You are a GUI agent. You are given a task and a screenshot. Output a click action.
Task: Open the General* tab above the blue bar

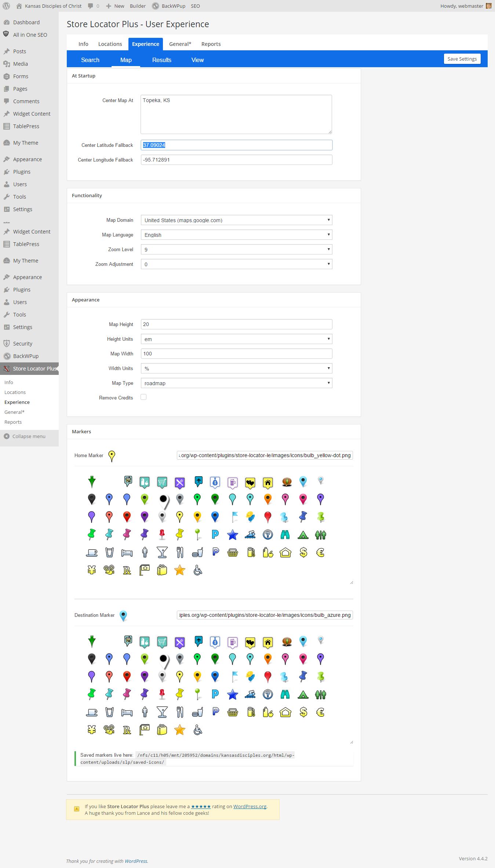(x=180, y=44)
